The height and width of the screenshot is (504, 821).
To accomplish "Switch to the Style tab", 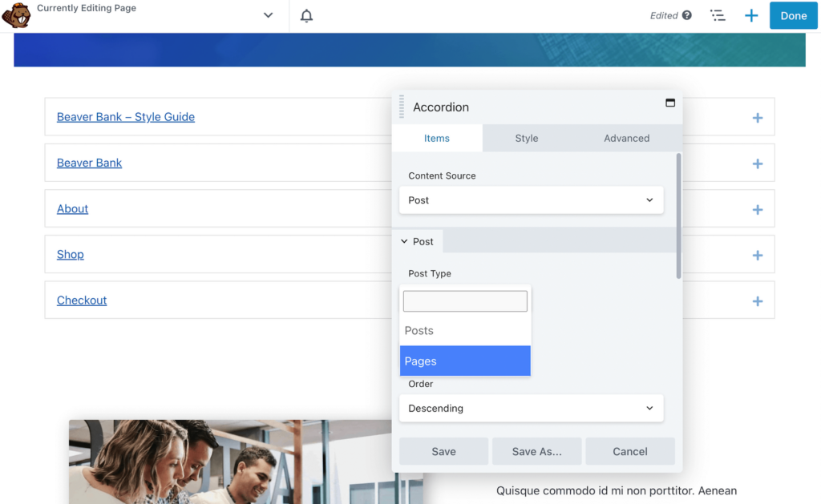I will tap(526, 139).
